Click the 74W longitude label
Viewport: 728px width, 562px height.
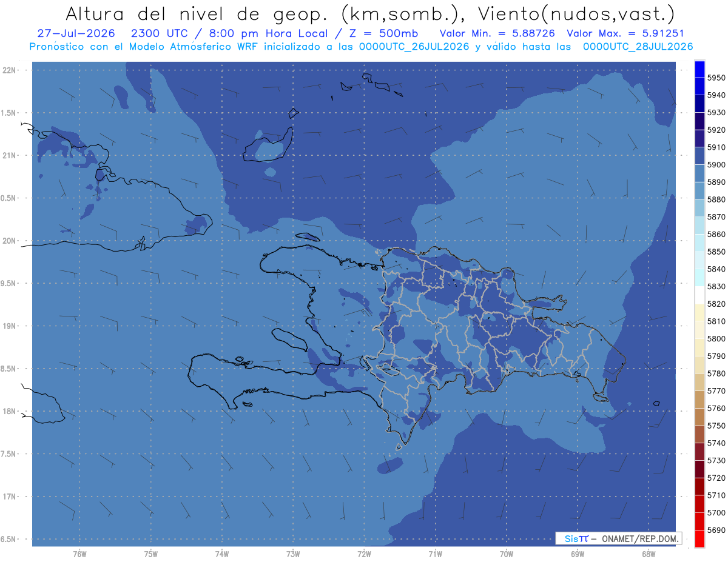222,554
